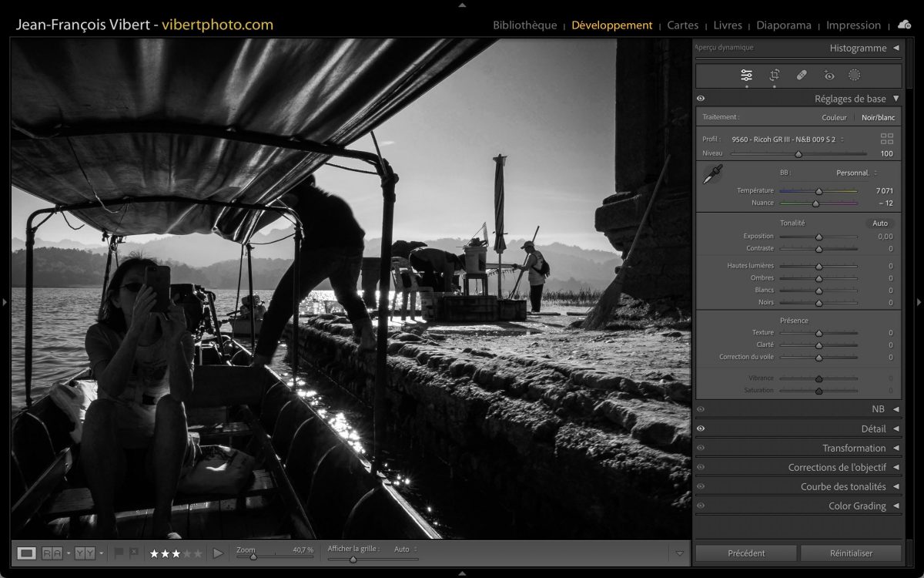Open the BB Personnal. preset dropdown
The width and height of the screenshot is (924, 578).
[x=856, y=173]
